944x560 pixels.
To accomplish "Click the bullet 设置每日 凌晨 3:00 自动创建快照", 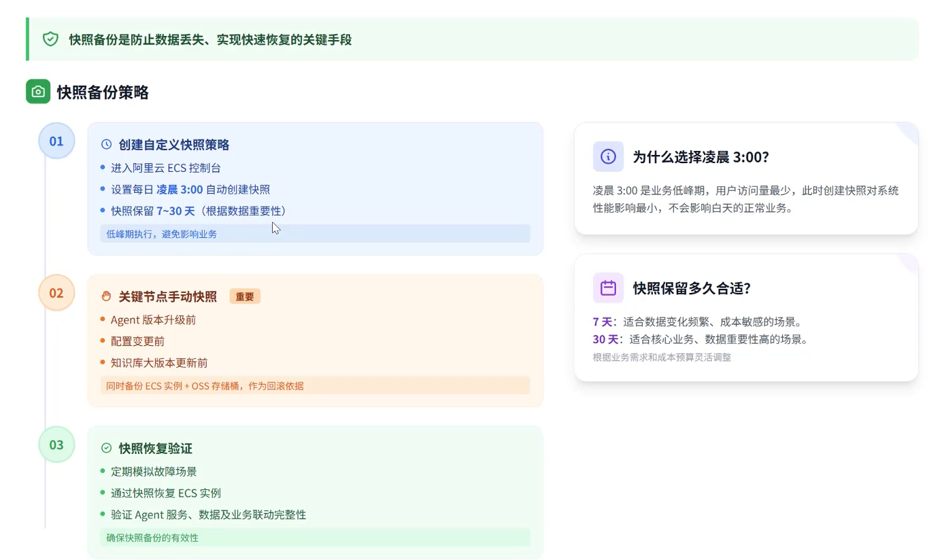I will tap(190, 190).
